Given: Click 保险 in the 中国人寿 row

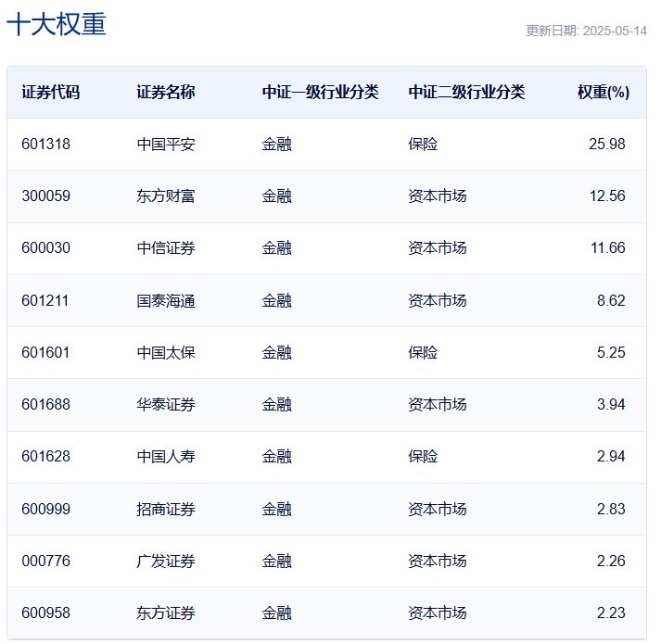Looking at the screenshot, I should [423, 457].
